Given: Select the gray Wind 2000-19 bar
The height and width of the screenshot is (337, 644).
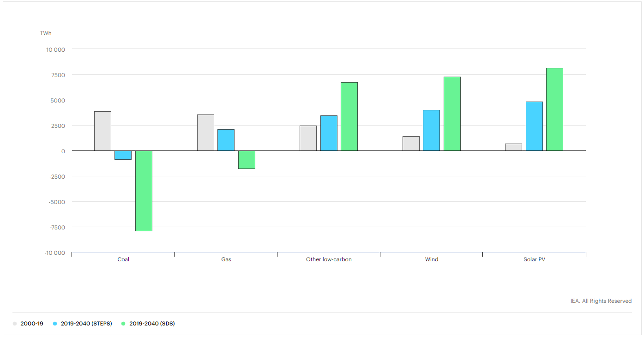Looking at the screenshot, I should (x=411, y=144).
